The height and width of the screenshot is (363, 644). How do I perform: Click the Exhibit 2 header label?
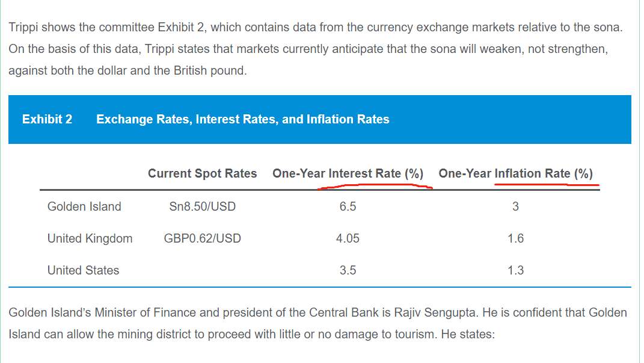pos(48,119)
